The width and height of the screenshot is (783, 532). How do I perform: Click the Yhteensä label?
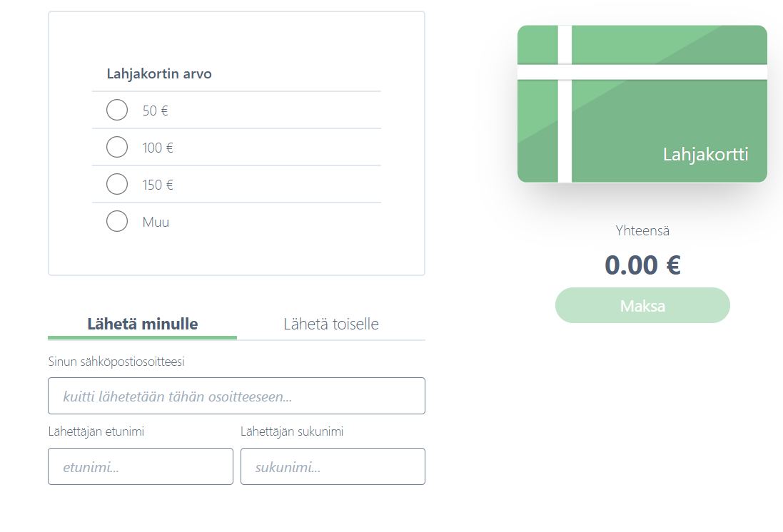pos(642,230)
